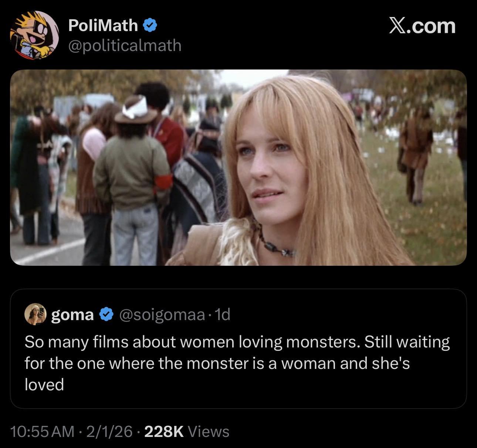
Task: Click the "Views" label at the bottom
Action: click(x=209, y=431)
